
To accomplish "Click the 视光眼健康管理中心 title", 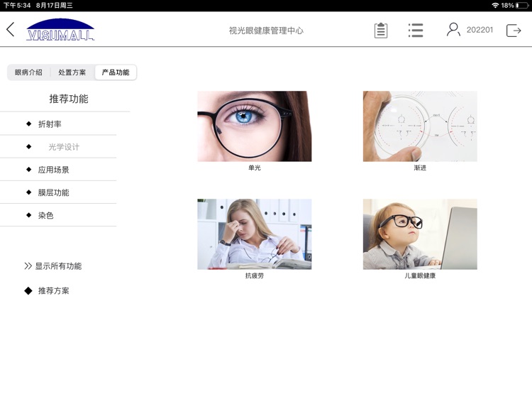I will click(266, 31).
